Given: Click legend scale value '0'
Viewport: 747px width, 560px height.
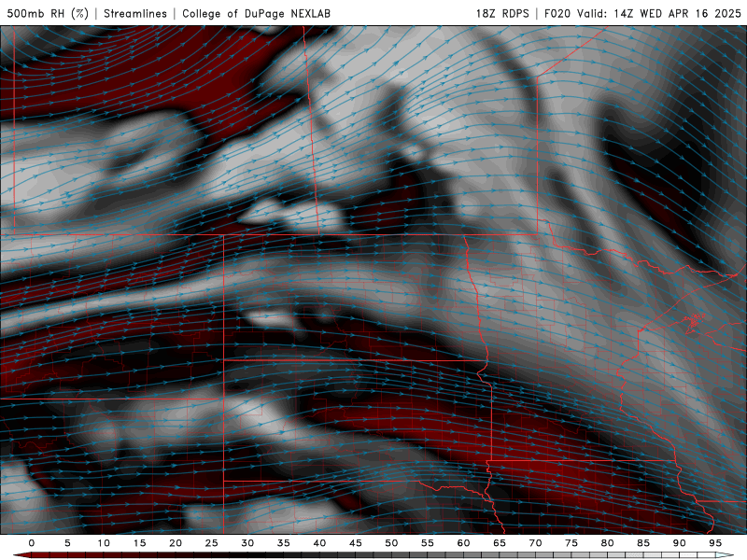Looking at the screenshot, I should 32,543.
